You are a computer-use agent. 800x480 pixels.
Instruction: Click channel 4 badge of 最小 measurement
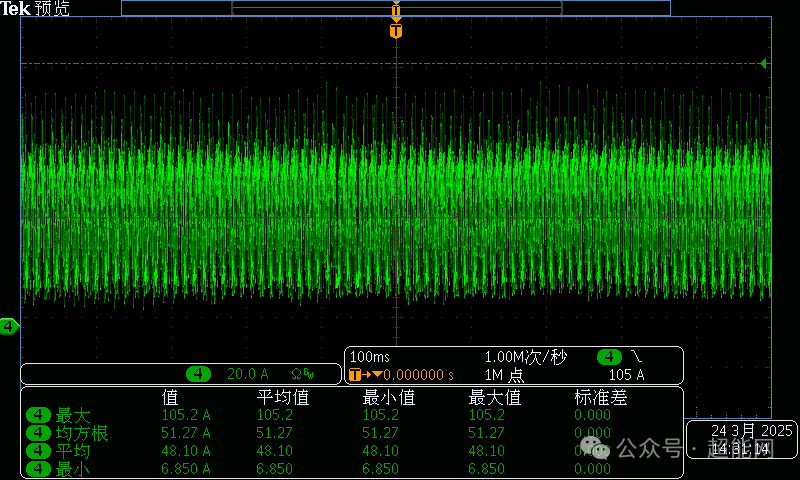pyautogui.click(x=39, y=468)
